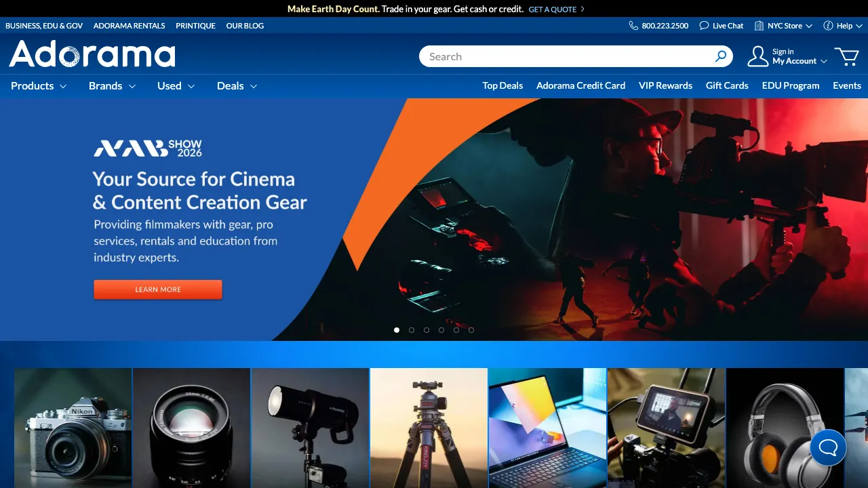This screenshot has width=868, height=488.
Task: Open the floating chat bubble widget
Action: tap(828, 447)
